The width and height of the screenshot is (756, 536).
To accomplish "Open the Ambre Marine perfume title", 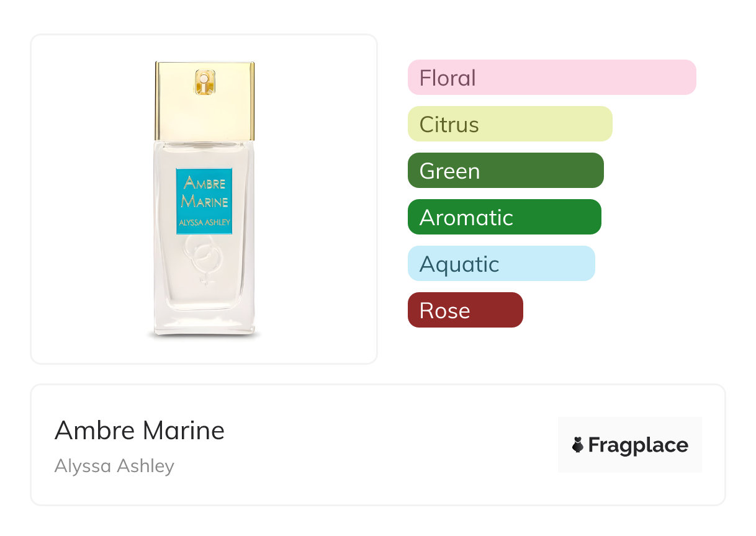I will 140,431.
